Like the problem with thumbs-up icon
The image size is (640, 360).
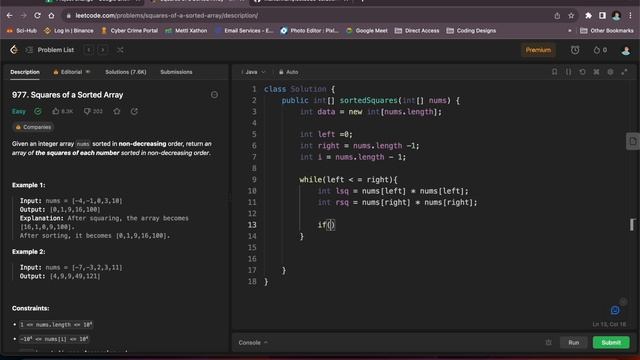pyautogui.click(x=62, y=111)
